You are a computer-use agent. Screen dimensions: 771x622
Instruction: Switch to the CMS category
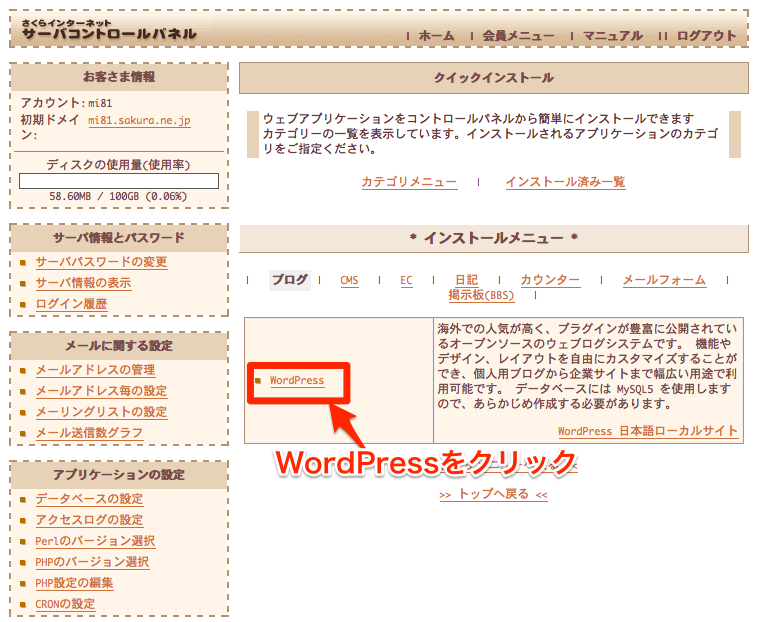(349, 280)
